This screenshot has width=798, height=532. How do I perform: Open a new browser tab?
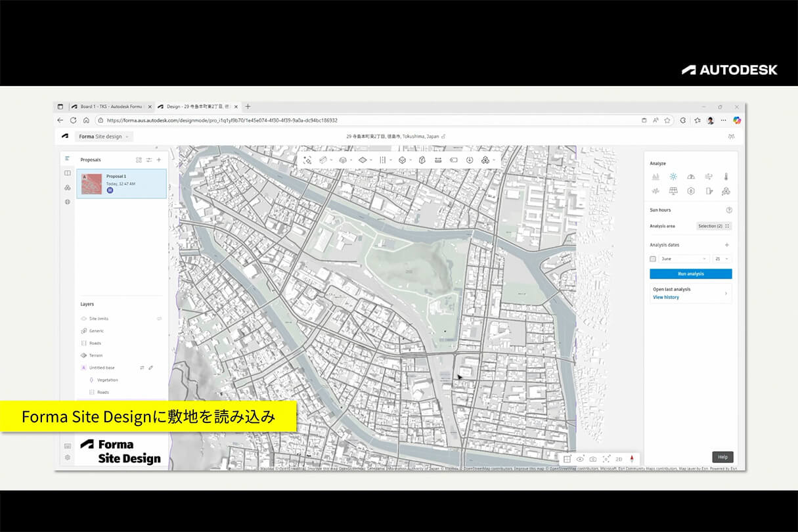click(248, 106)
